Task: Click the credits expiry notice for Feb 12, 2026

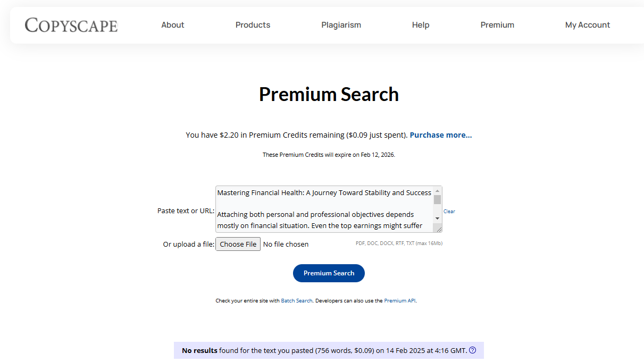Action: pos(329,155)
